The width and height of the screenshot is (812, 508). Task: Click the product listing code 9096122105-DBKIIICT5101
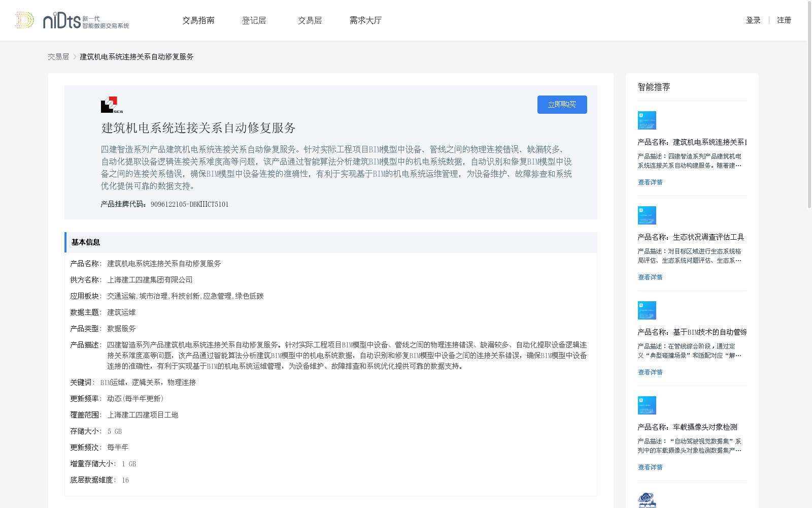coord(190,205)
